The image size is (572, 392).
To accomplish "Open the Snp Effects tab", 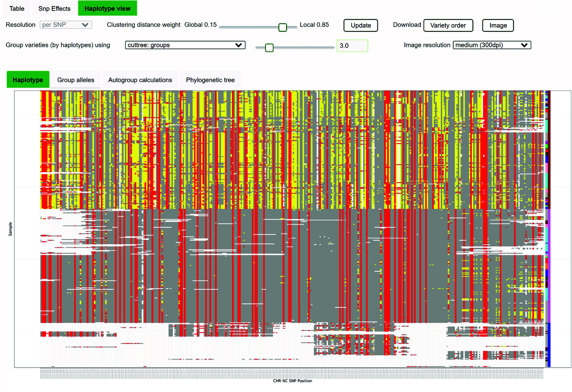I will (54, 9).
